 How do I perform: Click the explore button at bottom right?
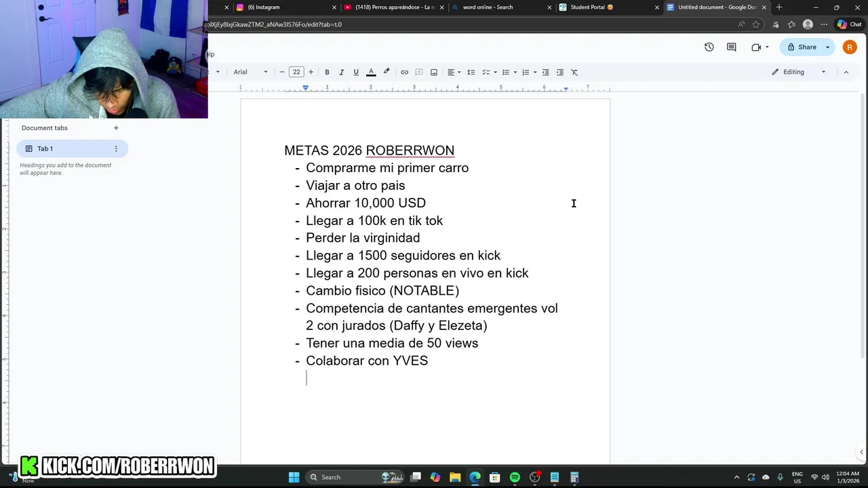[x=861, y=452]
